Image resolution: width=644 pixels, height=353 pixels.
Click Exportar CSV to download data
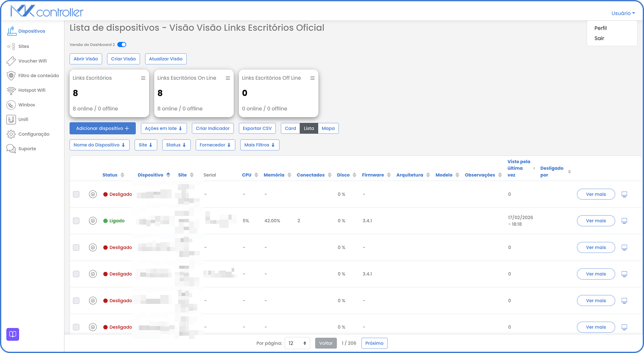[x=257, y=128]
